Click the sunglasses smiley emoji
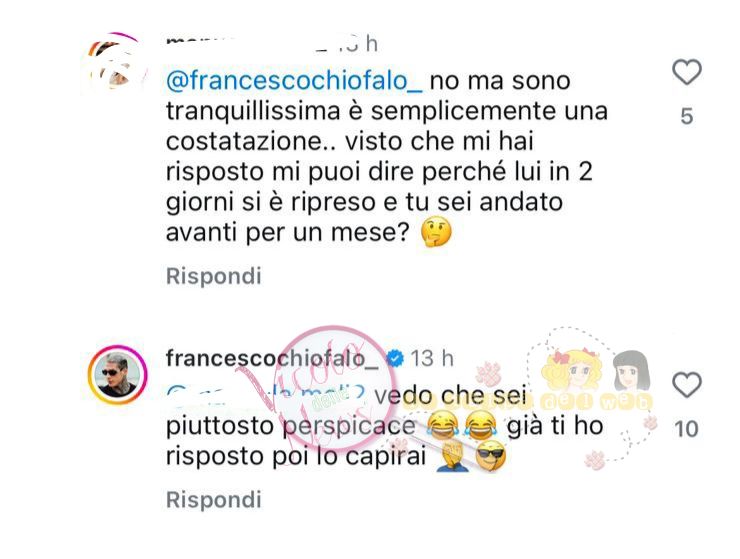Screen dimensions: 740x559 pyautogui.click(x=491, y=456)
